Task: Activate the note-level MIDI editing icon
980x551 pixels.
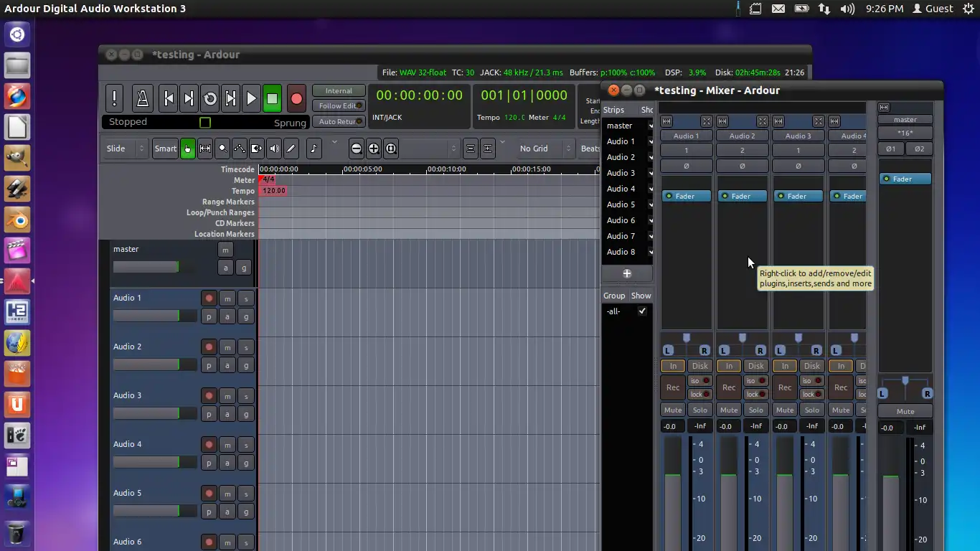Action: click(x=314, y=149)
